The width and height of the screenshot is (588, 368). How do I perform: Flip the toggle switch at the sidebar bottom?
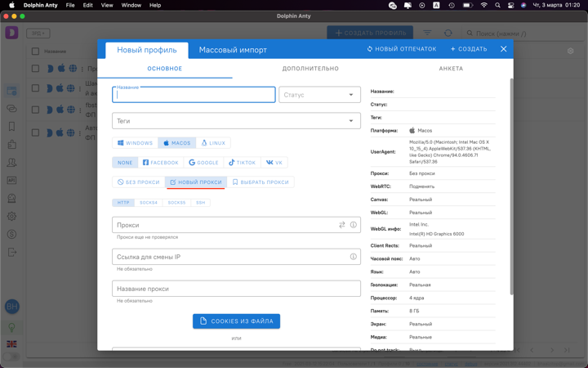point(11,357)
